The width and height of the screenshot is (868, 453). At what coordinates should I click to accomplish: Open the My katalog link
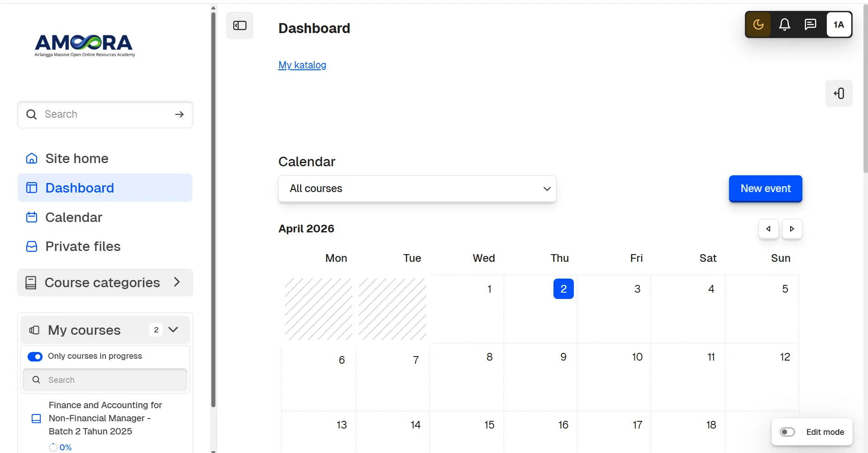click(x=302, y=65)
